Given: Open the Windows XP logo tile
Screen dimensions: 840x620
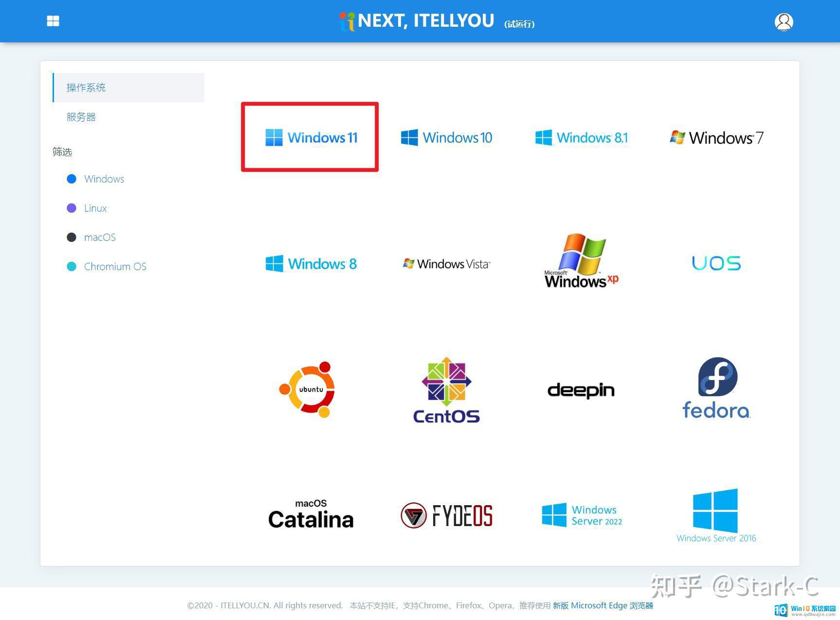Looking at the screenshot, I should tap(582, 261).
